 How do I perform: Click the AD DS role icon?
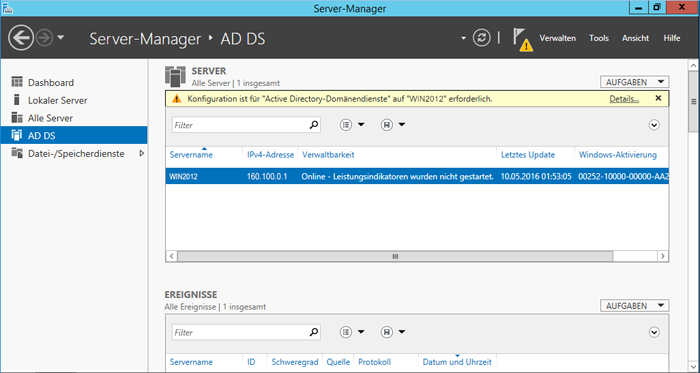(17, 135)
